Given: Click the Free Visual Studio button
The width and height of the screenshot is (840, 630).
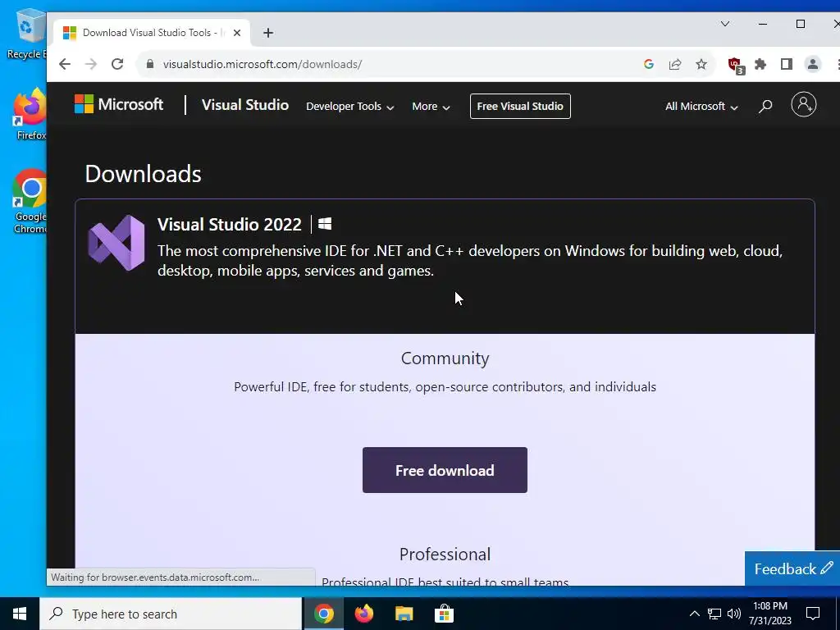Looking at the screenshot, I should (520, 106).
